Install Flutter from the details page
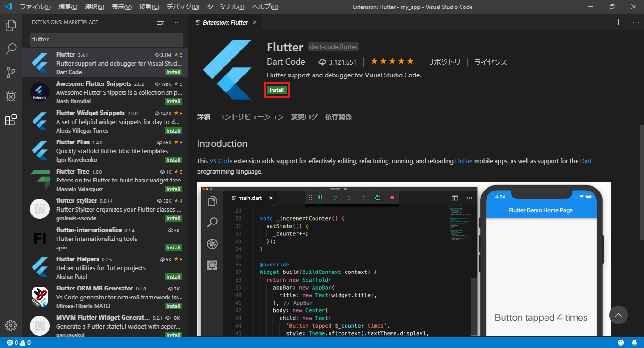The image size is (644, 348). 277,90
